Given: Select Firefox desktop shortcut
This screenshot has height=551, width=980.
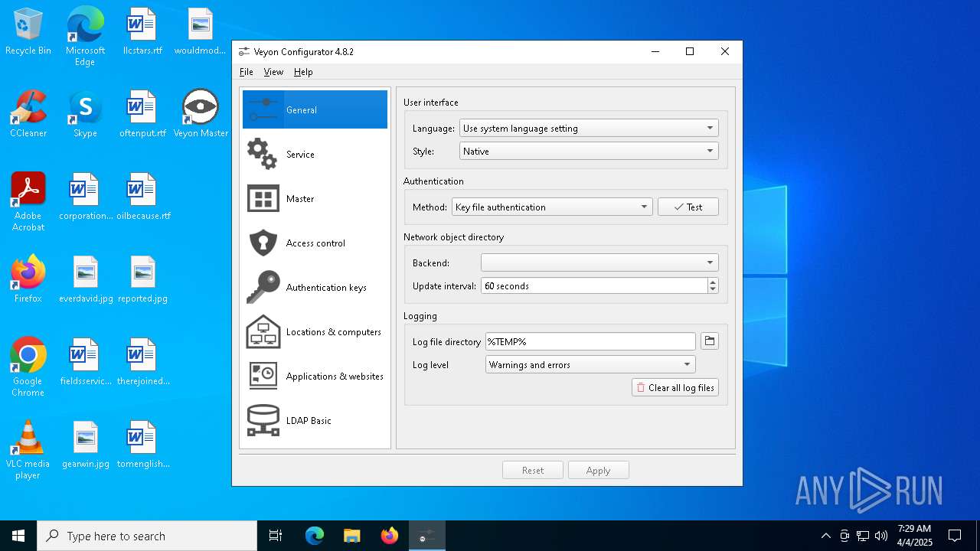Looking at the screenshot, I should pos(28,279).
